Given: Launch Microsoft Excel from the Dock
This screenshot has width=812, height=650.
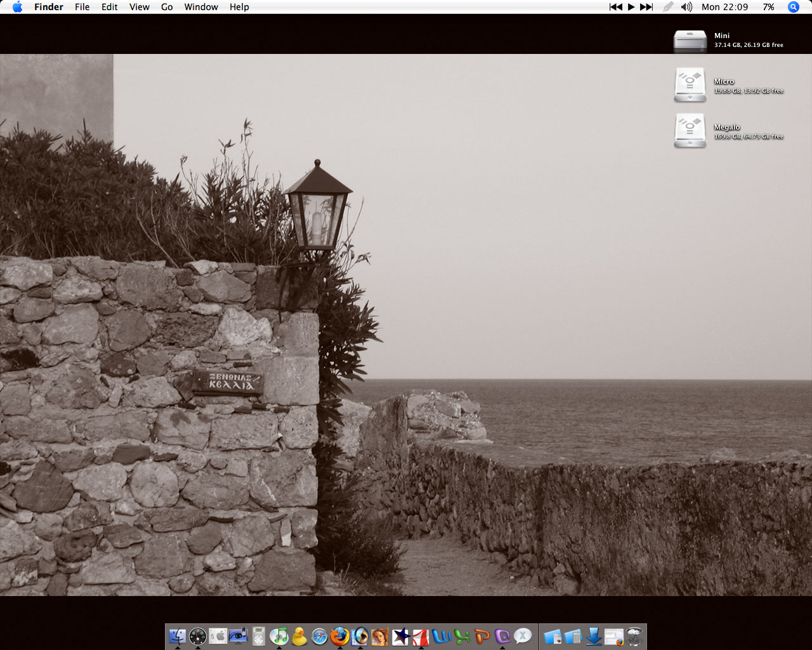Looking at the screenshot, I should 462,636.
